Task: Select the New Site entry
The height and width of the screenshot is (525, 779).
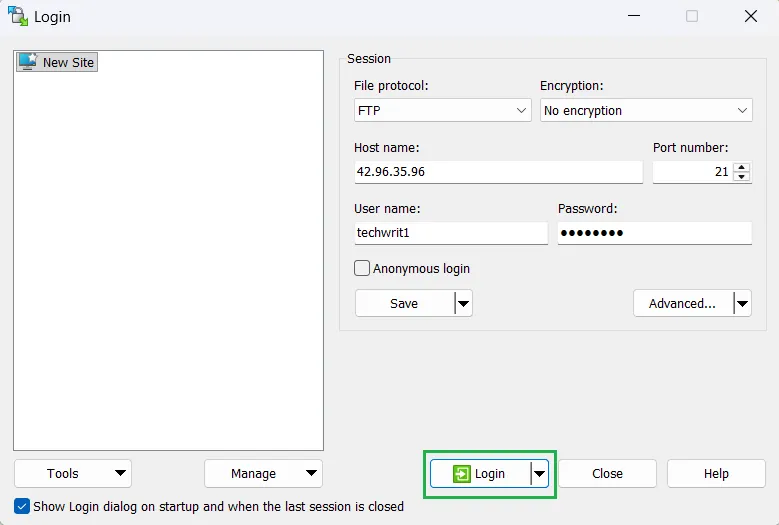Action: [57, 62]
